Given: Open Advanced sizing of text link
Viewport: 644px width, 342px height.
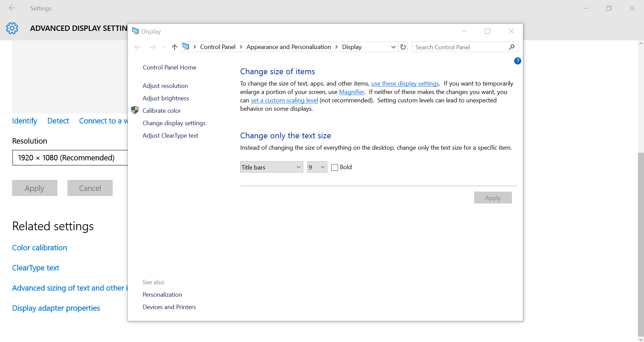Looking at the screenshot, I should pyautogui.click(x=70, y=288).
